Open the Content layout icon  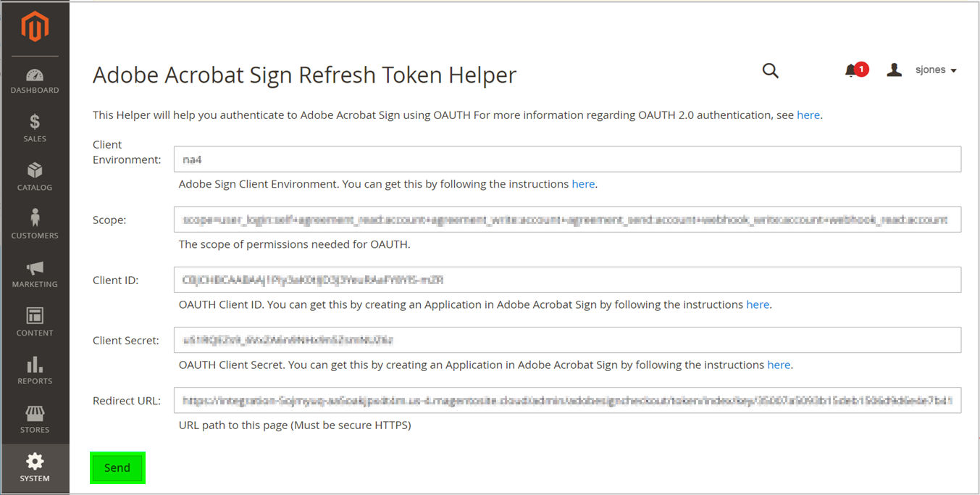coord(34,316)
